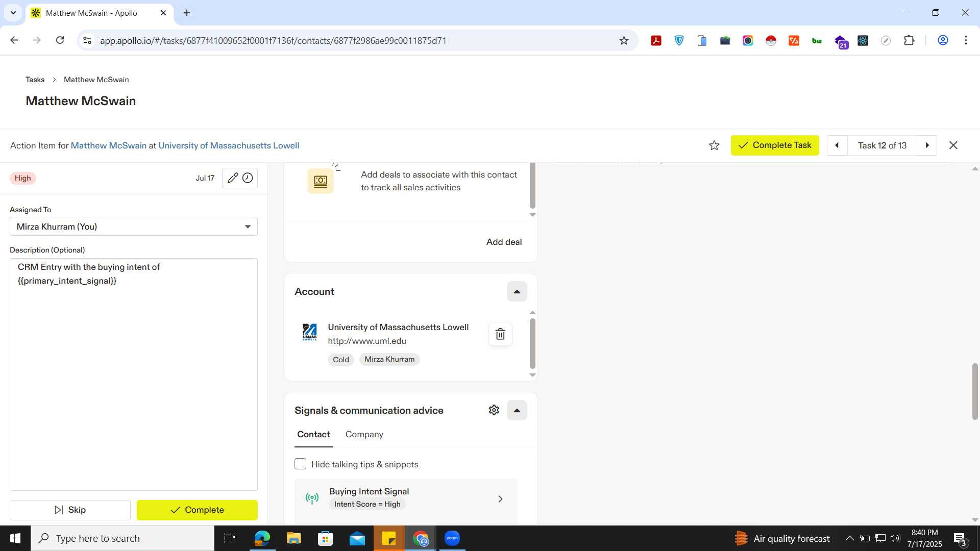Image resolution: width=980 pixels, height=551 pixels.
Task: Open Windows Start menu
Action: (15, 538)
